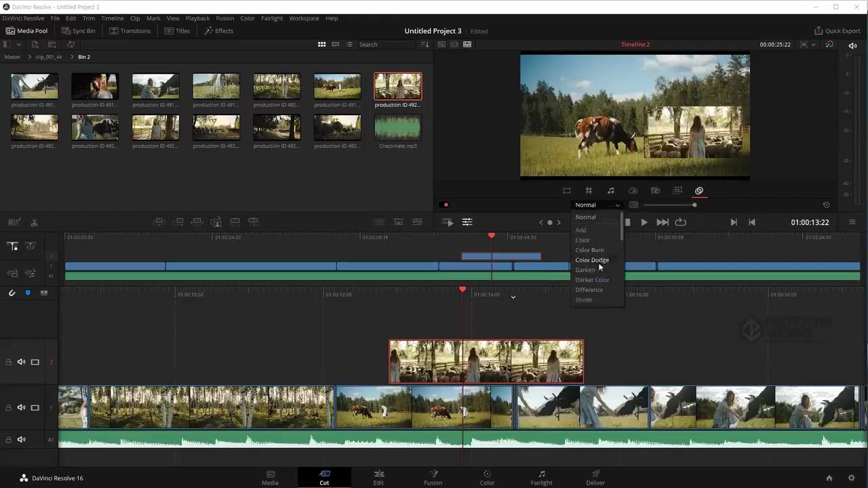Open the media pool sort order dropdown

click(x=425, y=45)
